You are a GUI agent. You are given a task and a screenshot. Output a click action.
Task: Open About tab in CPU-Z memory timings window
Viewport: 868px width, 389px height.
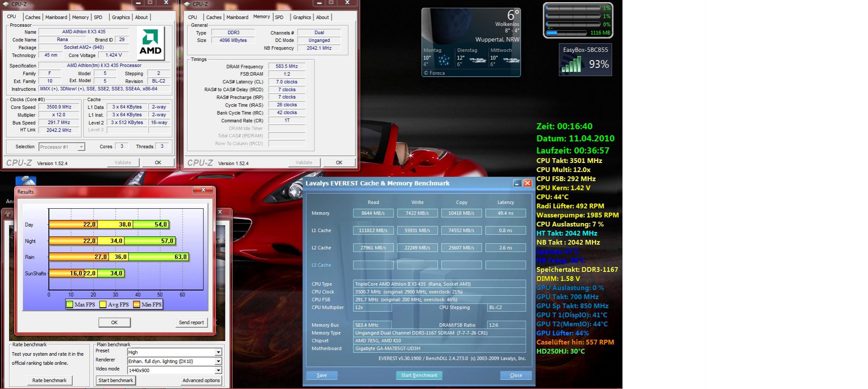[x=323, y=17]
